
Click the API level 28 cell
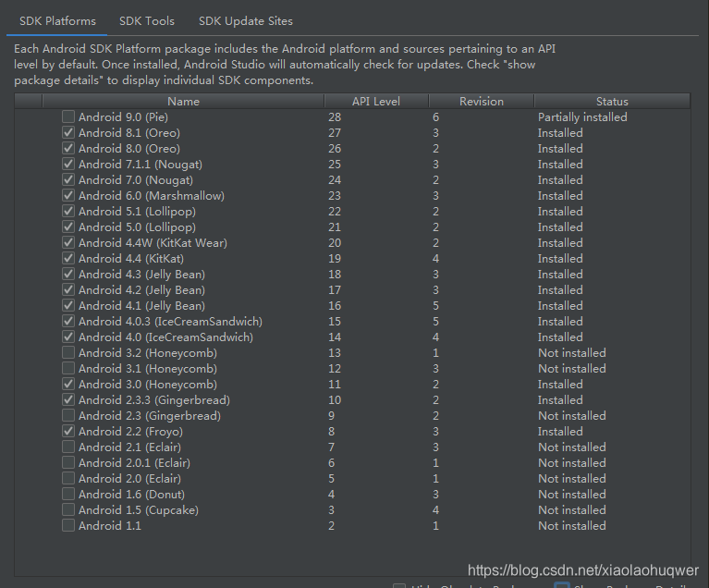[x=335, y=117]
